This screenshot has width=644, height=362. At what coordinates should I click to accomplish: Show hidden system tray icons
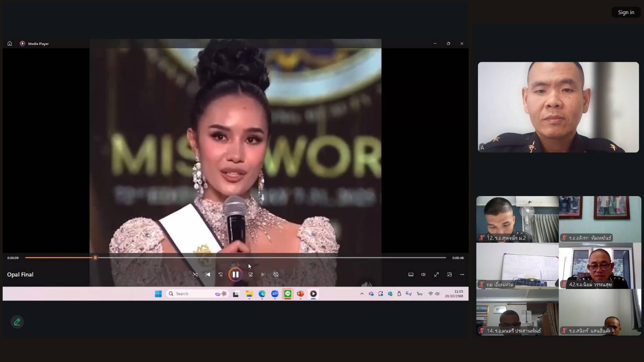click(x=362, y=294)
